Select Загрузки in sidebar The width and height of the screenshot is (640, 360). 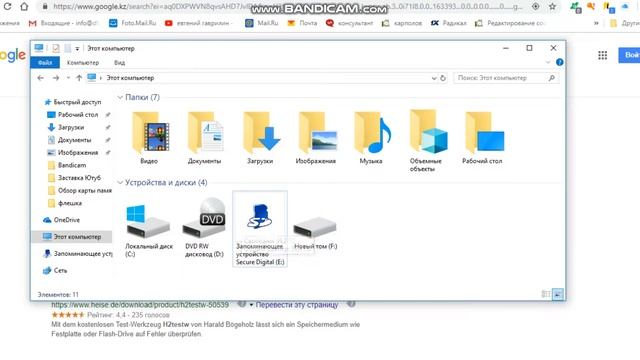71,127
